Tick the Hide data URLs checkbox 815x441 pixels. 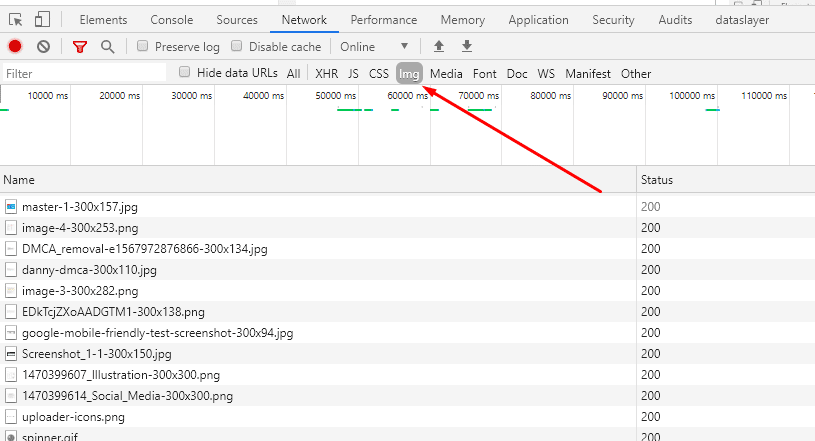click(184, 72)
